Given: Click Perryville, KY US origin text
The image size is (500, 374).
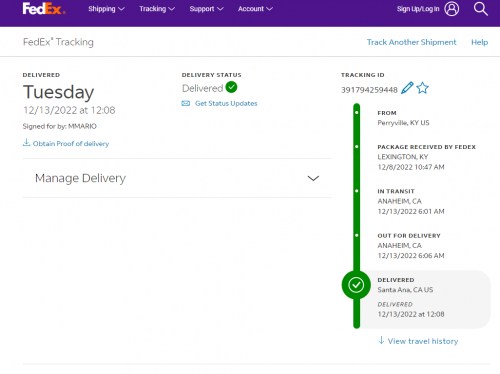Looking at the screenshot, I should tap(403, 123).
